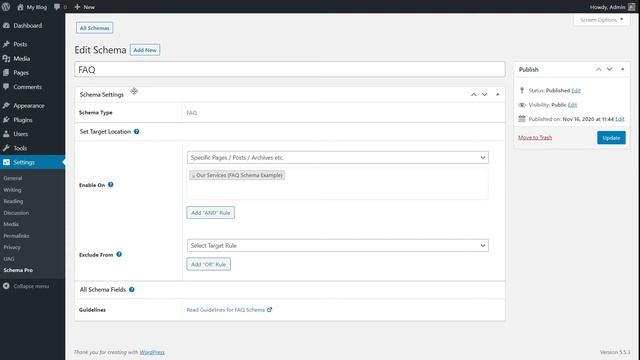Open General settings submenu
The image size is (640, 360).
(x=13, y=178)
